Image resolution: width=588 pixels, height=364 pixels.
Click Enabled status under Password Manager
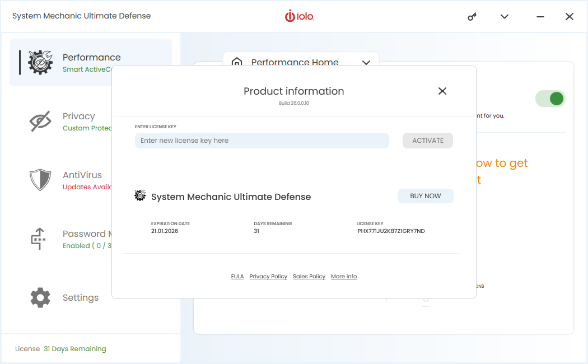(87, 245)
